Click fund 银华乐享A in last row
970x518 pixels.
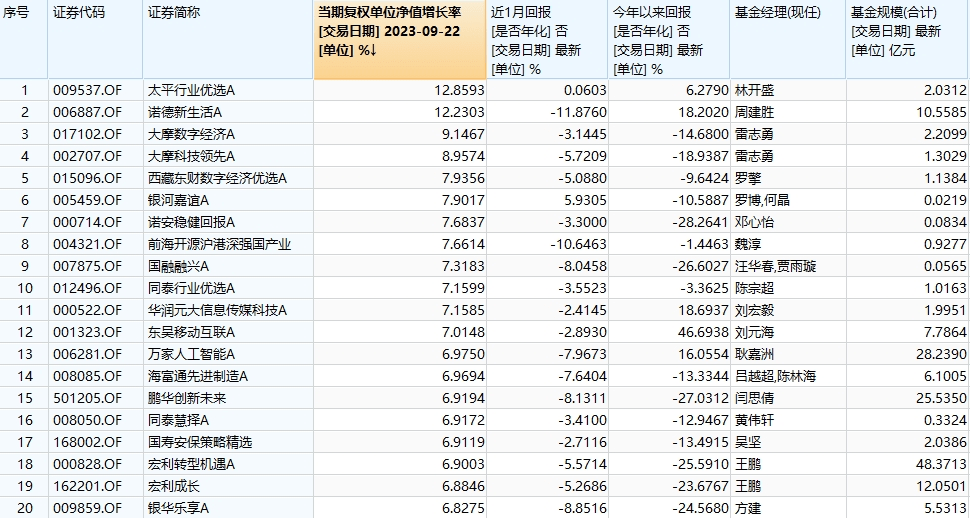[x=179, y=508]
